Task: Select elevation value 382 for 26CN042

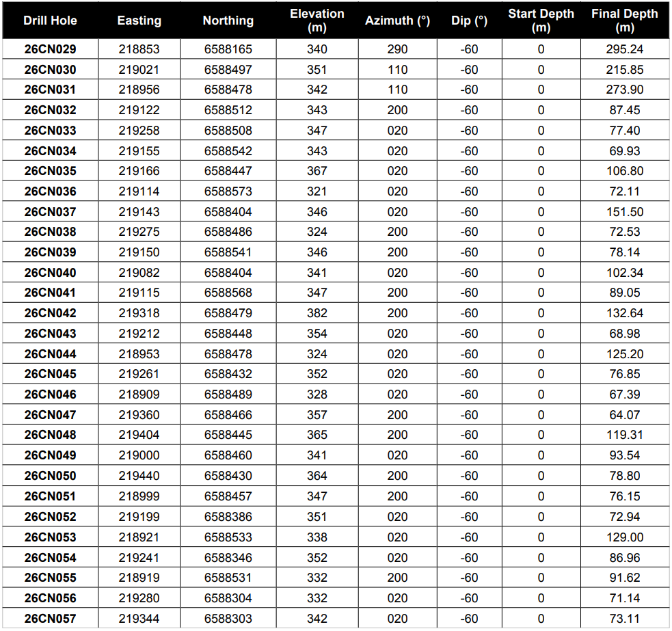Action: pos(317,313)
